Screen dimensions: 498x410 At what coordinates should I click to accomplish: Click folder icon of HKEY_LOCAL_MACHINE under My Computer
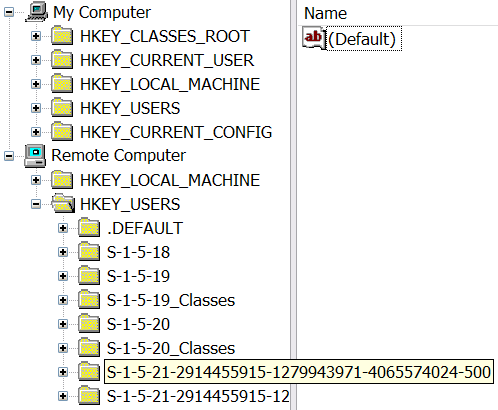tap(62, 84)
